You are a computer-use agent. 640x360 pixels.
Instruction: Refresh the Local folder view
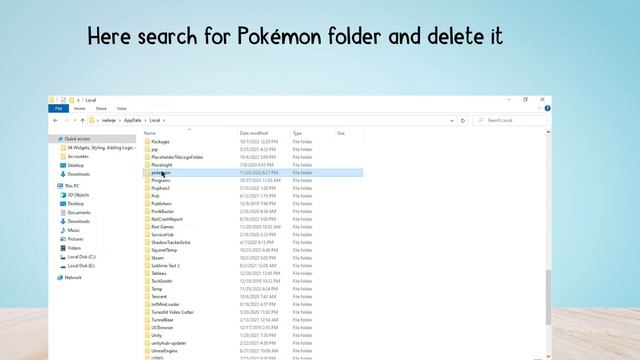pos(463,120)
